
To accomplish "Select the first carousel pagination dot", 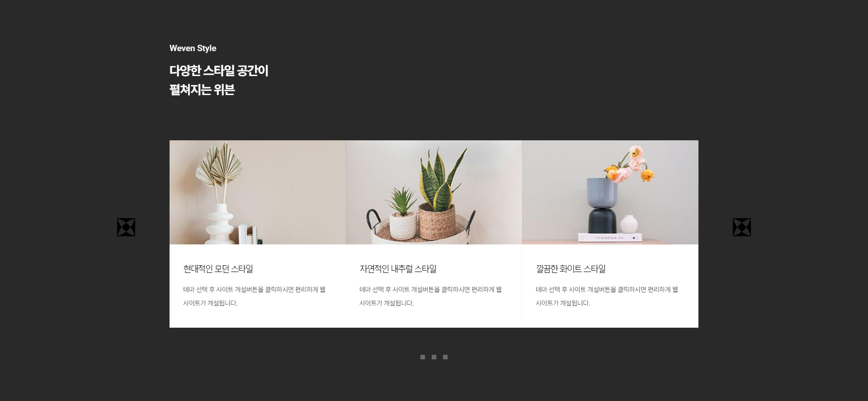I will (423, 357).
